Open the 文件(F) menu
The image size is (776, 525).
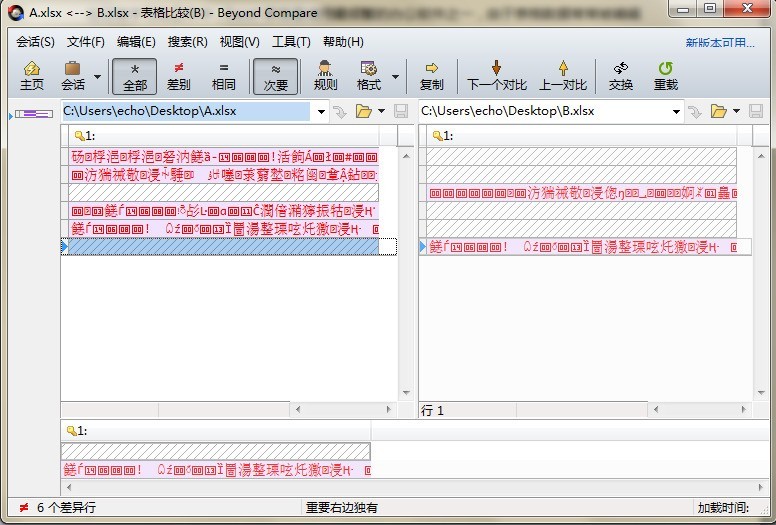point(86,42)
